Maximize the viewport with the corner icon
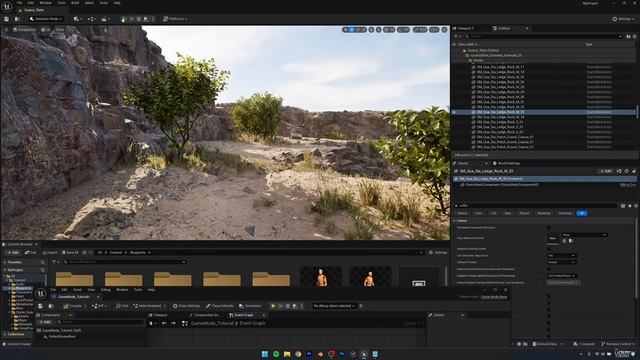This screenshot has width=640, height=360. point(444,29)
